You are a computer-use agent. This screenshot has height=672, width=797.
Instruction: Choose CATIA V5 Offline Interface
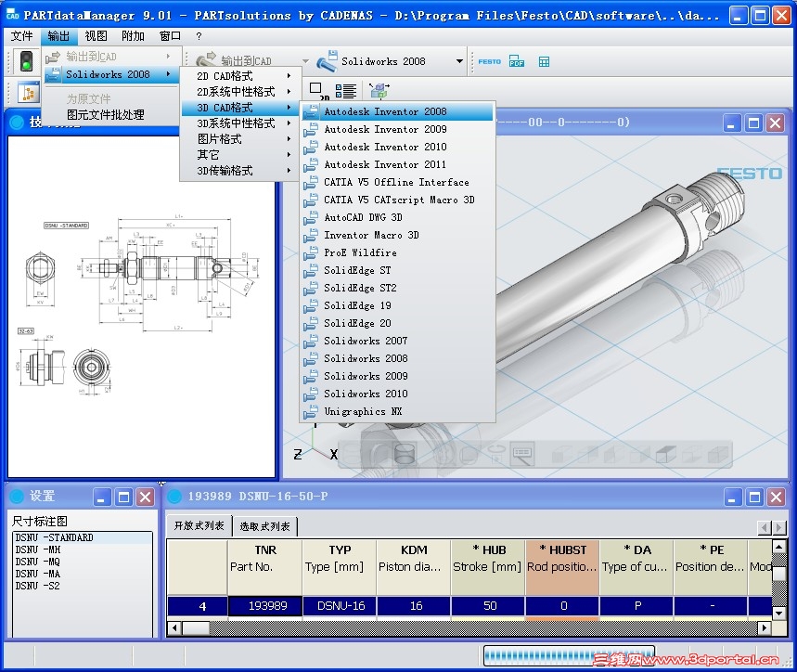(397, 182)
